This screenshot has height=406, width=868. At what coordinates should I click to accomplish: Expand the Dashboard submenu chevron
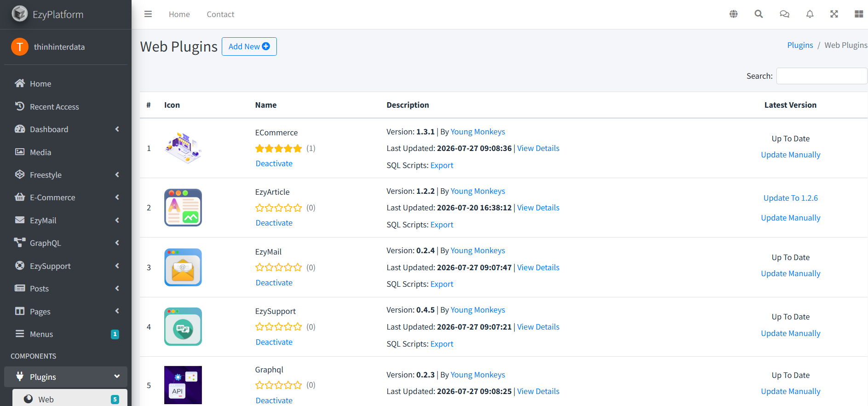click(117, 129)
